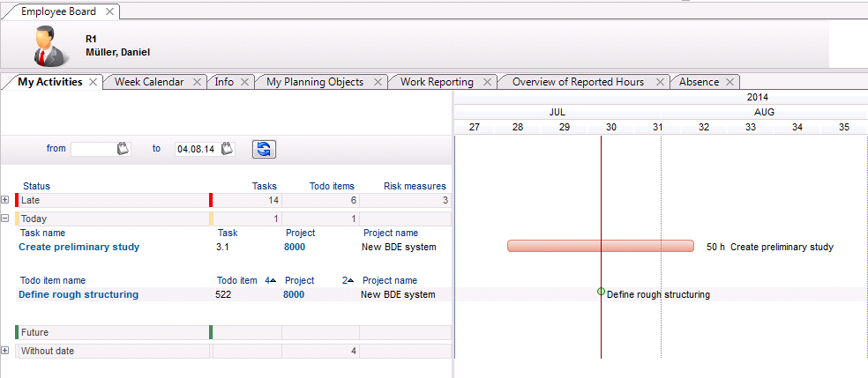Click calendar week 33 in timeline header
The height and width of the screenshot is (378, 868).
pyautogui.click(x=750, y=127)
